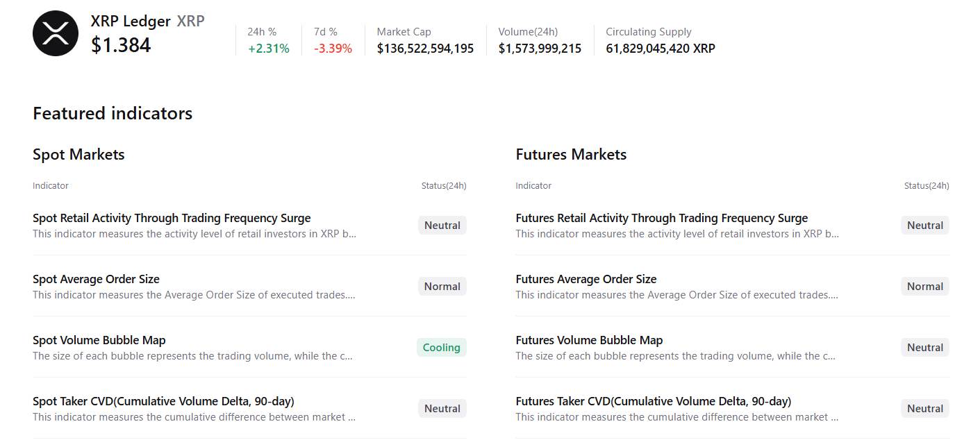
Task: Click the Status(24h) header under Spot Markets
Action: point(444,185)
